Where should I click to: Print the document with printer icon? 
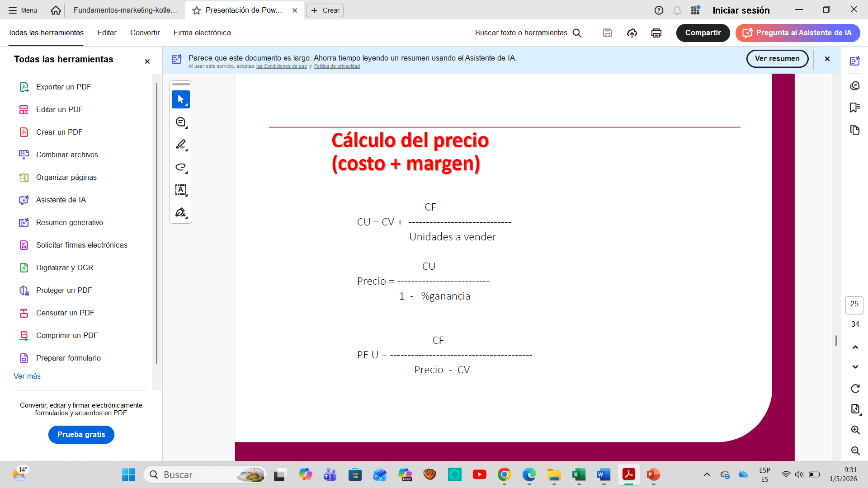tap(656, 33)
